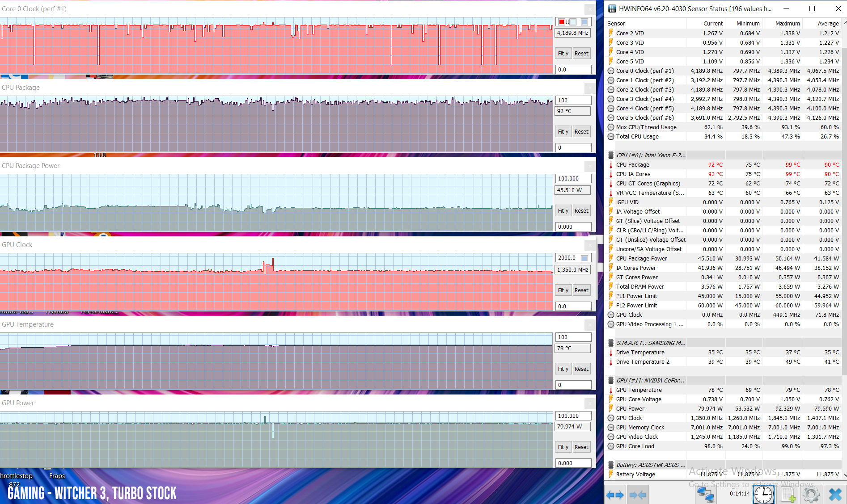
Task: Click the circle icon beside GPU Core Load
Action: 611,446
